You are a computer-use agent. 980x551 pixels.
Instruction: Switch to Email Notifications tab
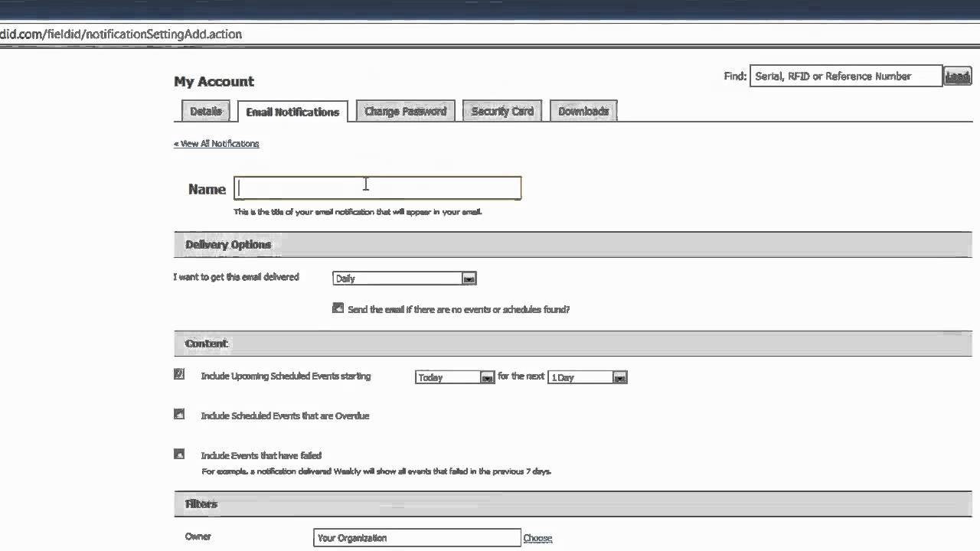[292, 112]
